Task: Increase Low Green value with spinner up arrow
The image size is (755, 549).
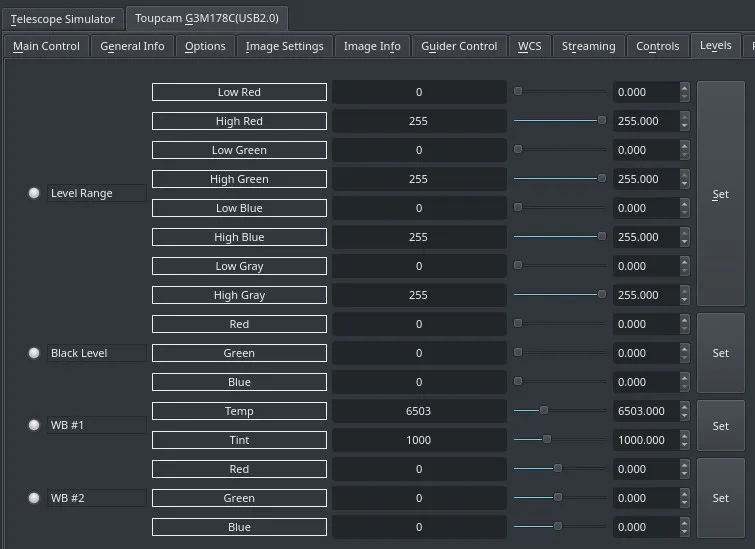Action: tap(684, 145)
